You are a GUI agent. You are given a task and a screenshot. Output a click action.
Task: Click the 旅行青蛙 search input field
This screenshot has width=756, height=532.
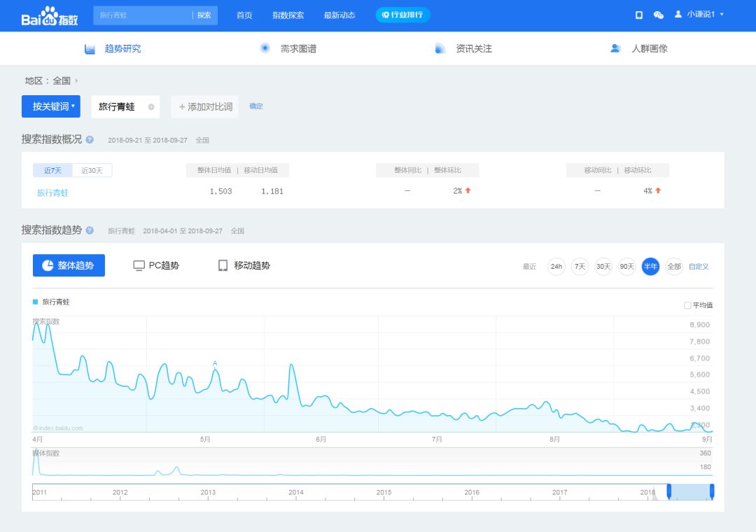tap(143, 15)
